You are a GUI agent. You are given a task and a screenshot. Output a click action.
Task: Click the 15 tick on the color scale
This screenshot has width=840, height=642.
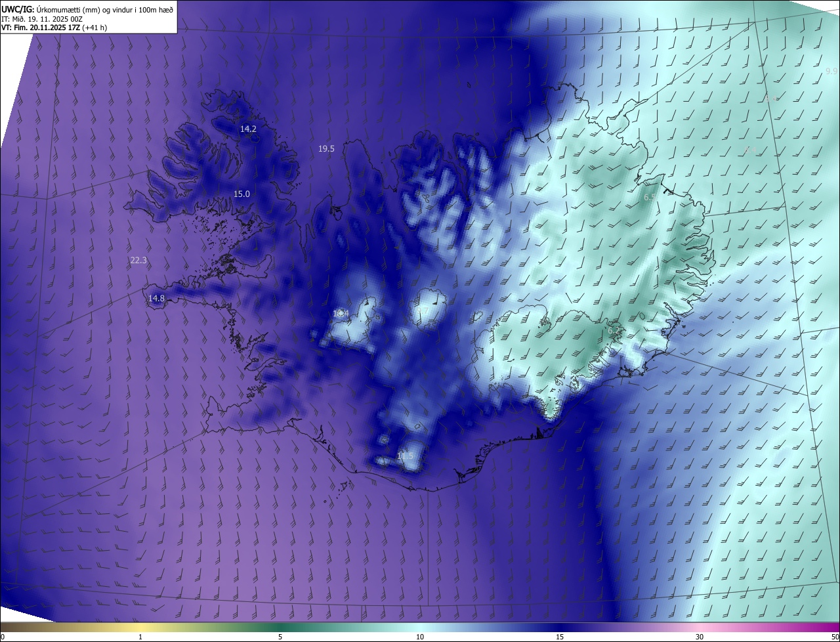point(560,637)
